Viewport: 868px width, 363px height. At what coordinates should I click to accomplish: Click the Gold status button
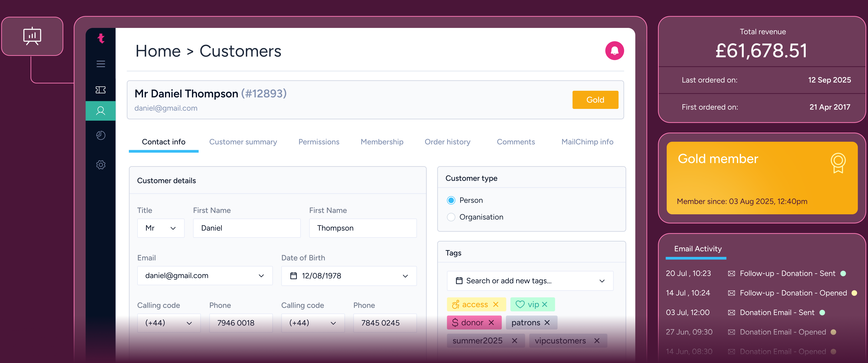(x=595, y=100)
